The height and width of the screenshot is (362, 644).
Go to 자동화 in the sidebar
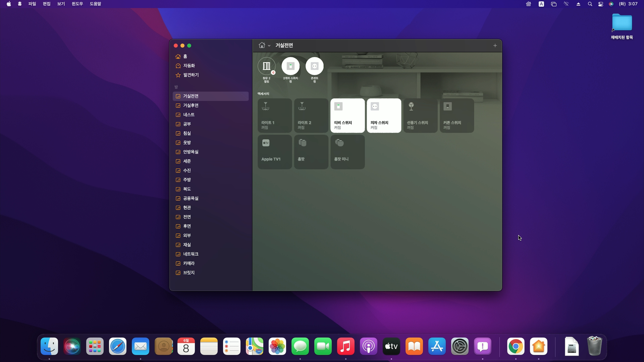189,66
